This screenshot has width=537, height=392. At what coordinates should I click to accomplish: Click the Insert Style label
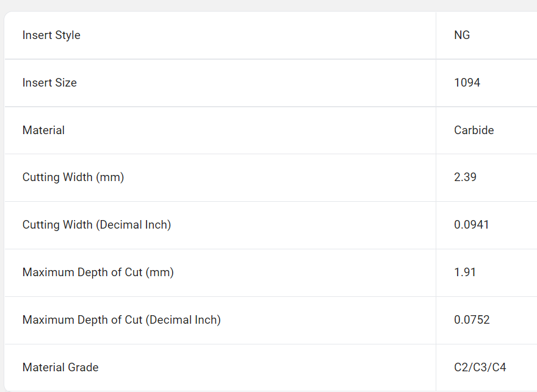point(51,35)
